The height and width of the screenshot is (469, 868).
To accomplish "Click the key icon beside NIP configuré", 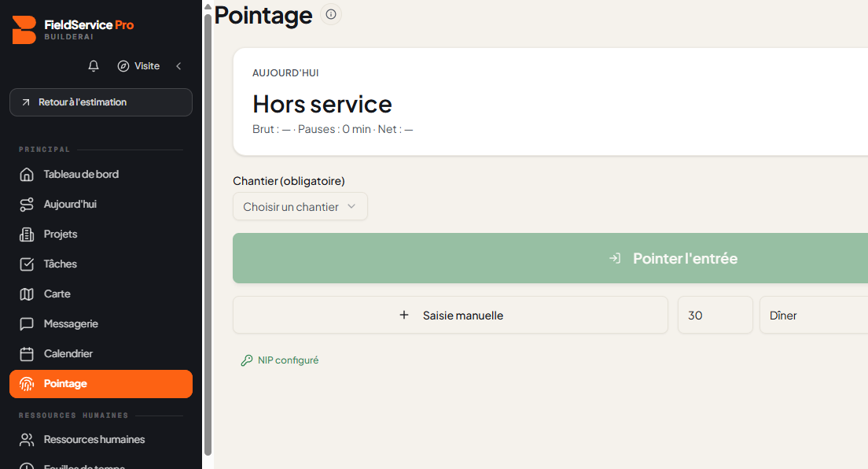I will click(247, 360).
